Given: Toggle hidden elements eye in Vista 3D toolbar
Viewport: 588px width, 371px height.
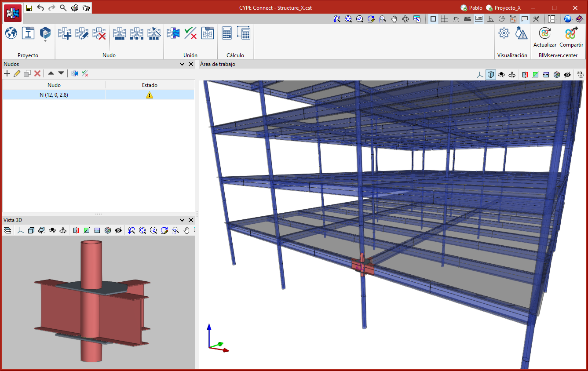Looking at the screenshot, I should click(x=118, y=230).
